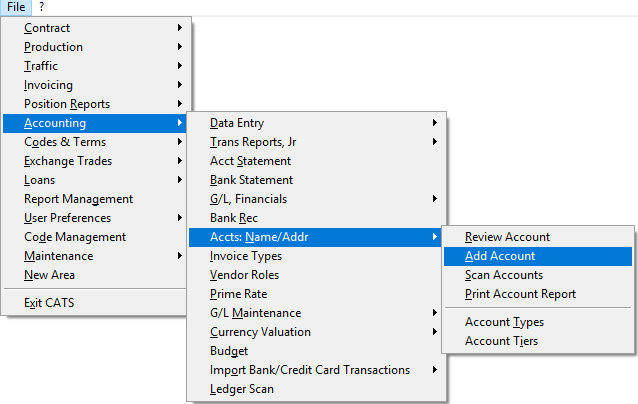Open the Data Entry submenu
This screenshot has width=638, height=404.
coord(316,123)
